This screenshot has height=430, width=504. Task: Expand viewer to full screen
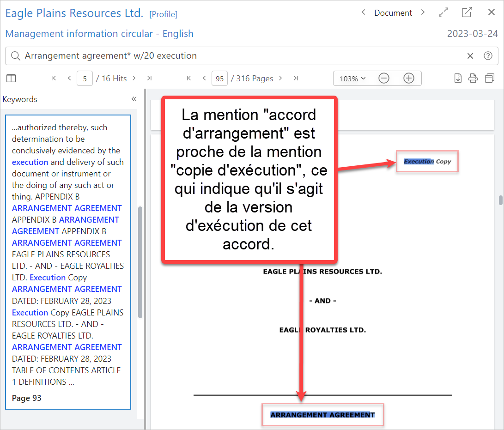click(x=443, y=12)
